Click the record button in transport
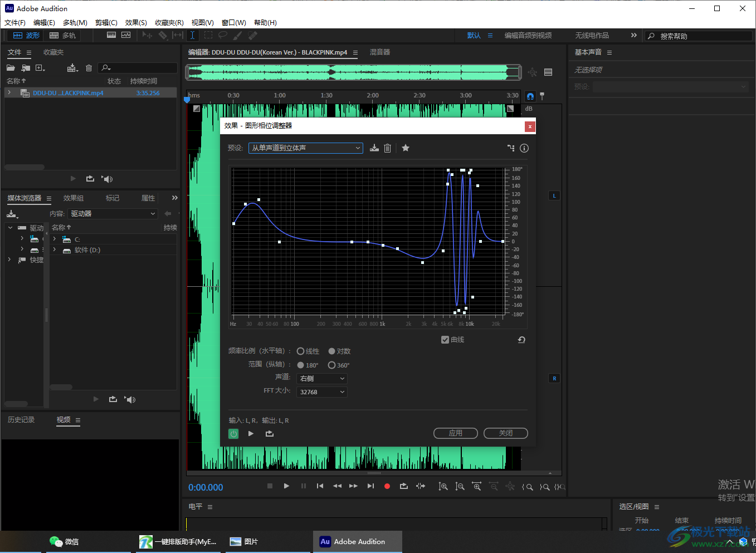 387,486
